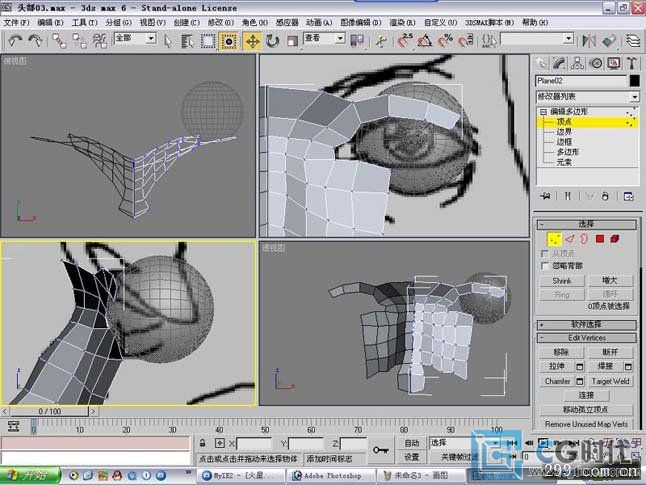Open the 修改(O) menu
The width and height of the screenshot is (646, 485).
pyautogui.click(x=220, y=22)
